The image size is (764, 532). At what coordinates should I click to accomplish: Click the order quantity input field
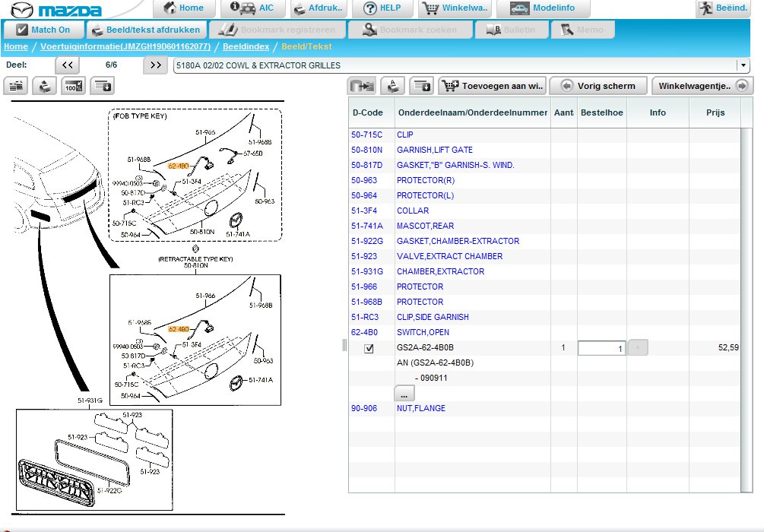[601, 348]
